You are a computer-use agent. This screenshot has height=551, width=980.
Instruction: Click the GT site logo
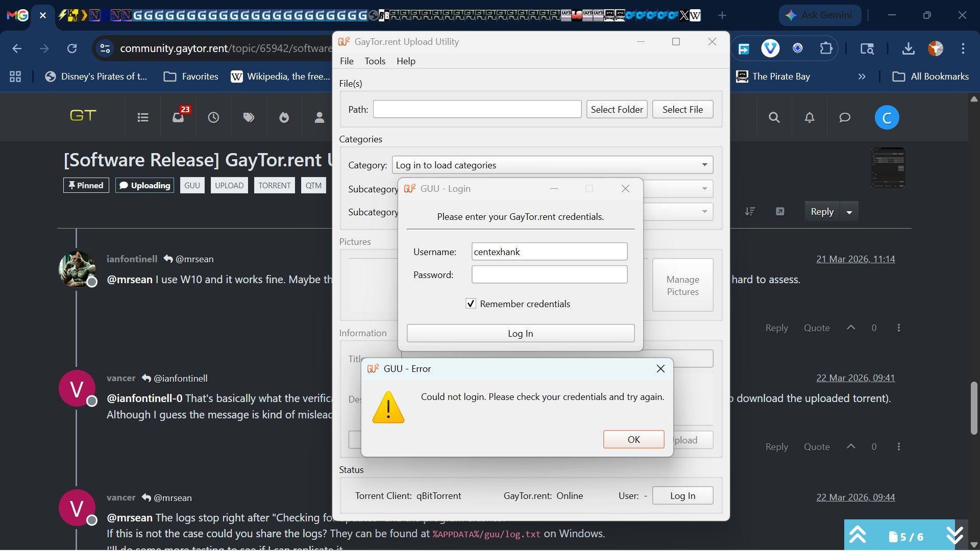83,116
